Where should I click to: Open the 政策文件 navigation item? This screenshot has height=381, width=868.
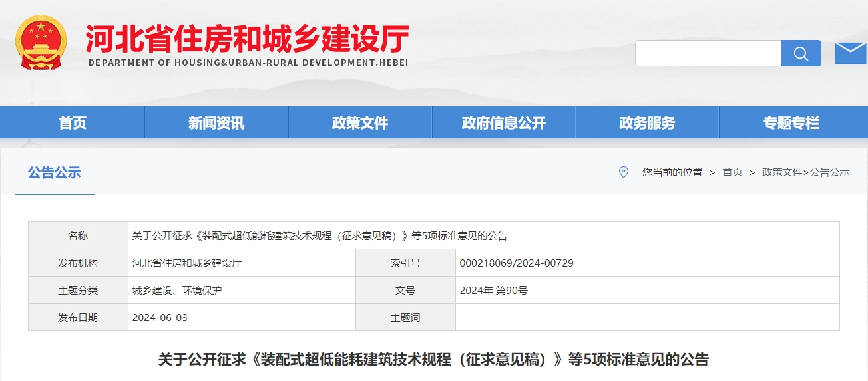point(360,122)
